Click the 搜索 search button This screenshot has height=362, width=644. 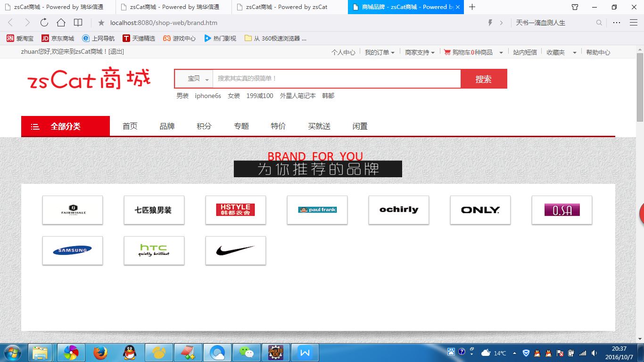click(x=484, y=78)
